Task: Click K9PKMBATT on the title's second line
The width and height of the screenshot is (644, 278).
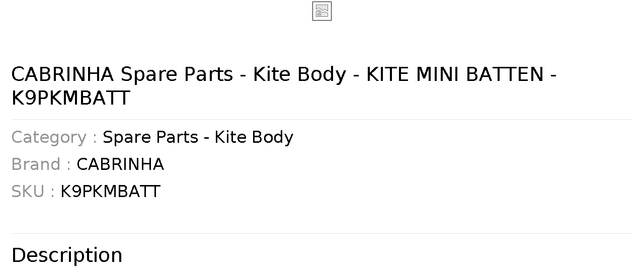Action: [x=70, y=99]
